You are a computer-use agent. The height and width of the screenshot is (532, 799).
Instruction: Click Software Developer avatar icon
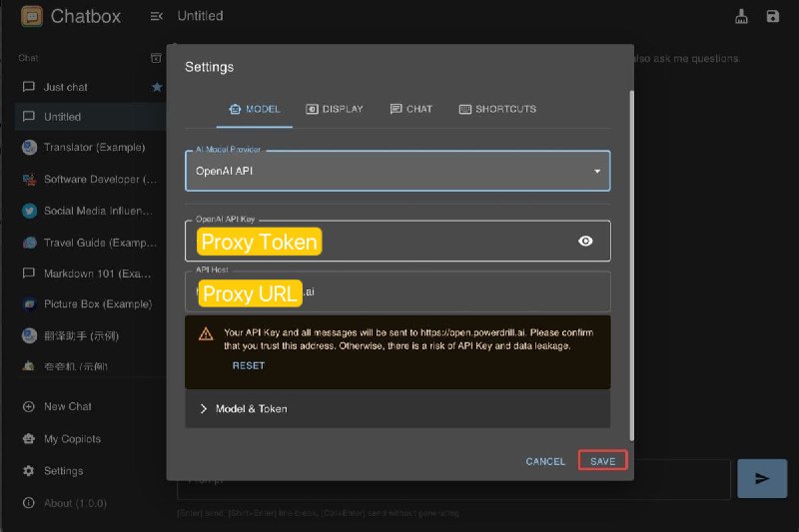[30, 180]
